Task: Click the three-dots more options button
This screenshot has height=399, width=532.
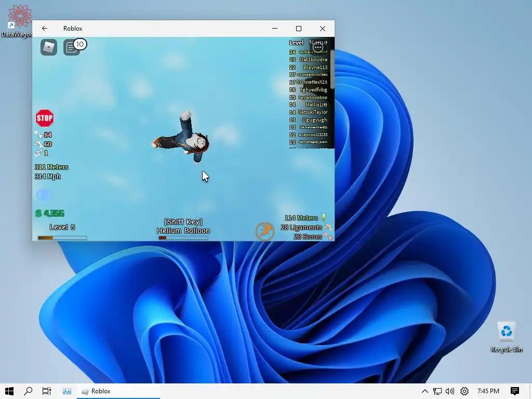Action: tap(318, 47)
